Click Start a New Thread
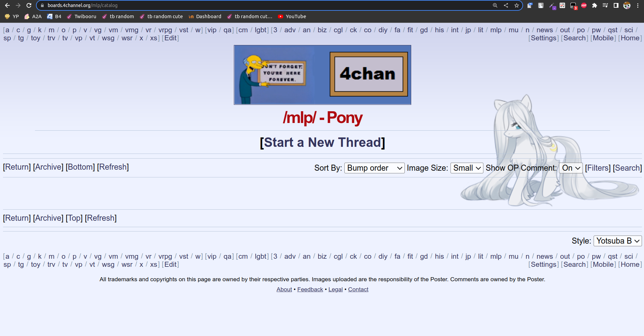The height and width of the screenshot is (336, 644). [x=322, y=142]
